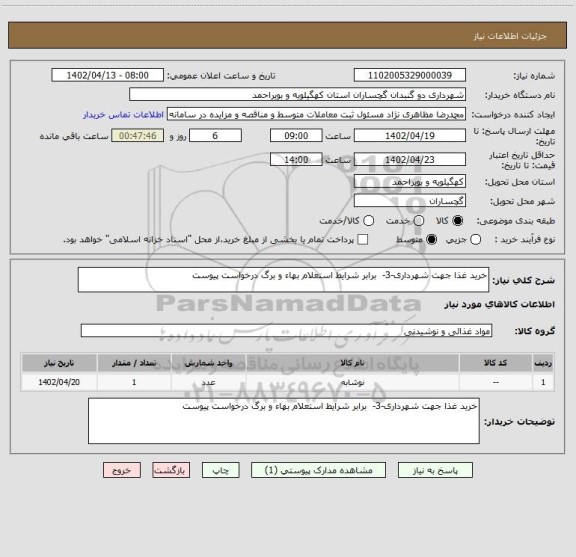The height and width of the screenshot is (557, 576).
Task: Select the خدمت radio button
Action: 419,221
